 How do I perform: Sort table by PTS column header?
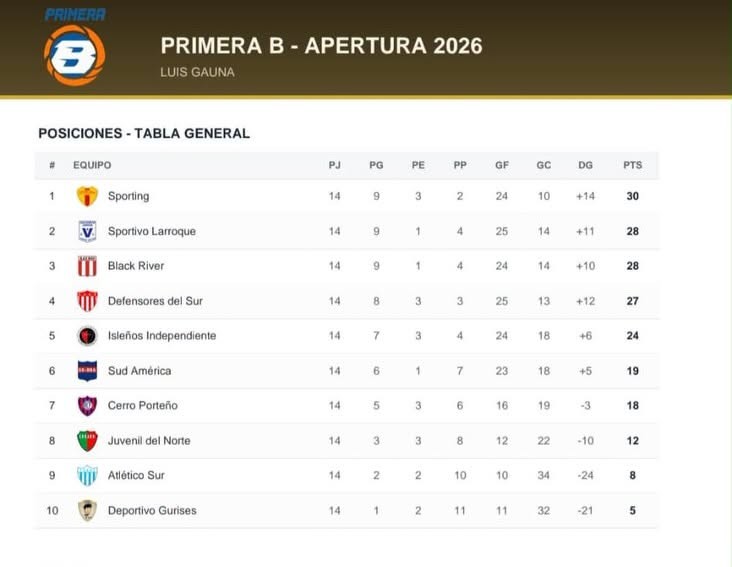pos(633,165)
